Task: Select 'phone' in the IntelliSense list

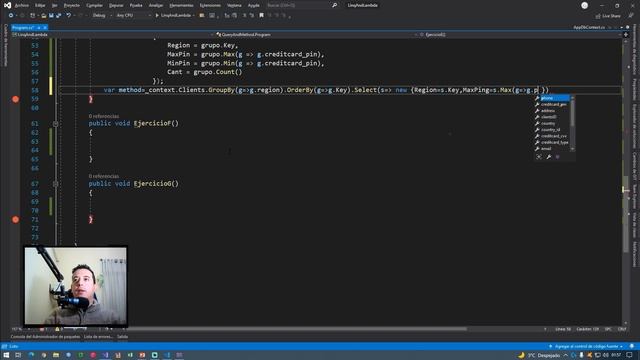Action: [x=552, y=98]
